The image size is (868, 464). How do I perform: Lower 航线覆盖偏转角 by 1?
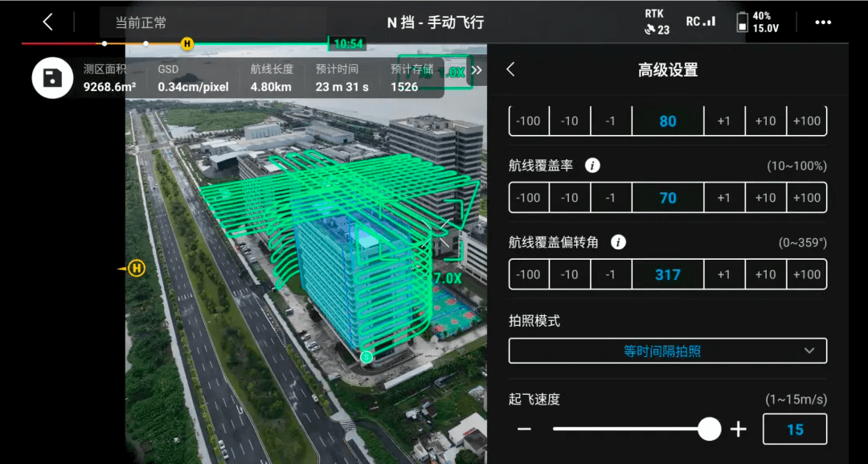click(x=611, y=275)
